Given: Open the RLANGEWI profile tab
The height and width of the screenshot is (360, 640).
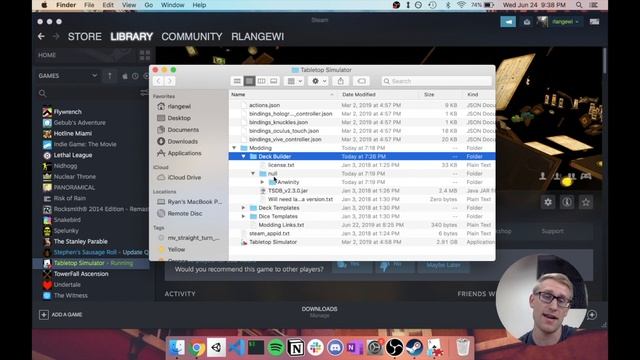Looking at the screenshot, I should click(x=258, y=37).
